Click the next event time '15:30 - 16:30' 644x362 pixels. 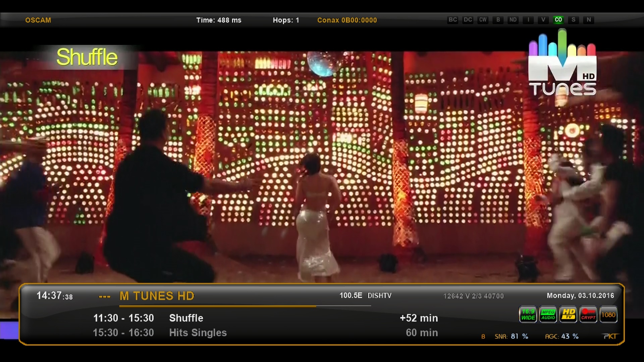tap(123, 333)
